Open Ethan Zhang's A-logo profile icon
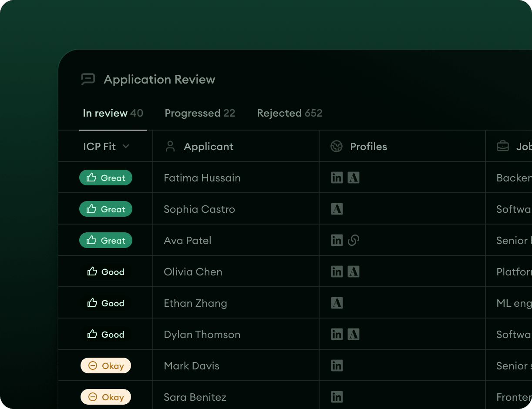The height and width of the screenshot is (409, 532). point(337,303)
